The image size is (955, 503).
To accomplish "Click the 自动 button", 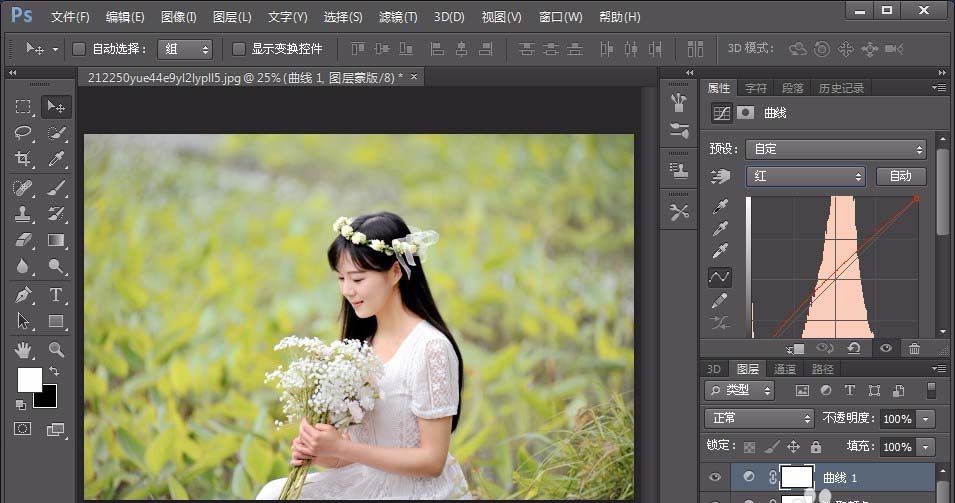I will point(901,176).
